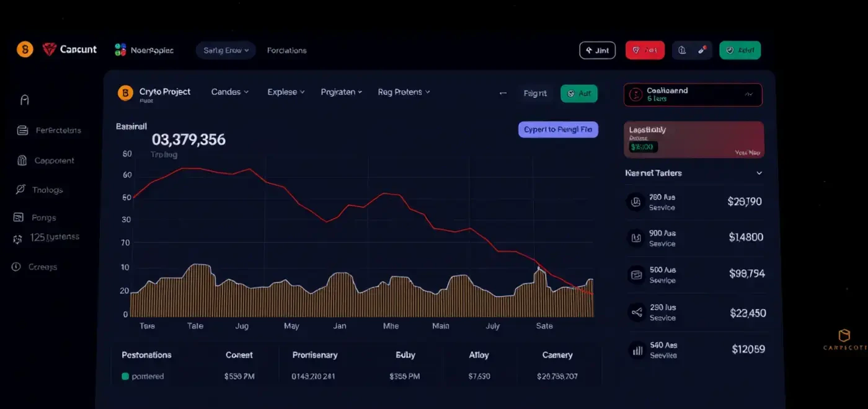Open Cappotent in the sidebar
The height and width of the screenshot is (409, 868).
(x=55, y=161)
